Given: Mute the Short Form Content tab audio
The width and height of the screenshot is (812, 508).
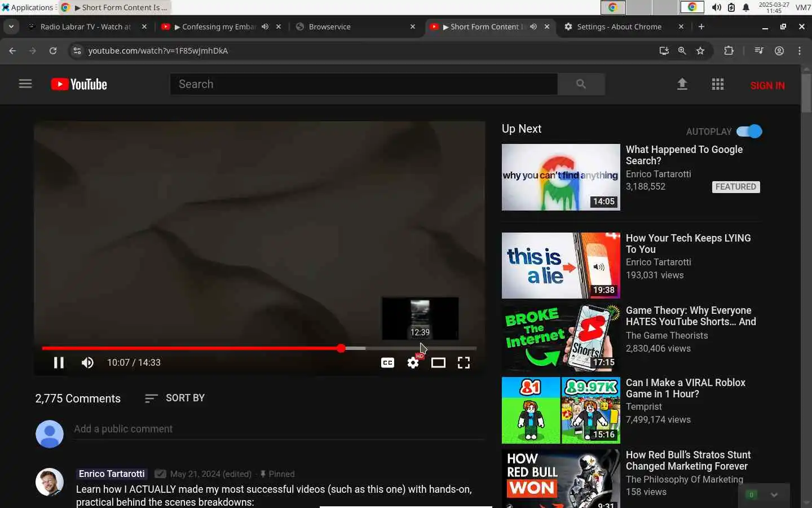Looking at the screenshot, I should pyautogui.click(x=533, y=27).
